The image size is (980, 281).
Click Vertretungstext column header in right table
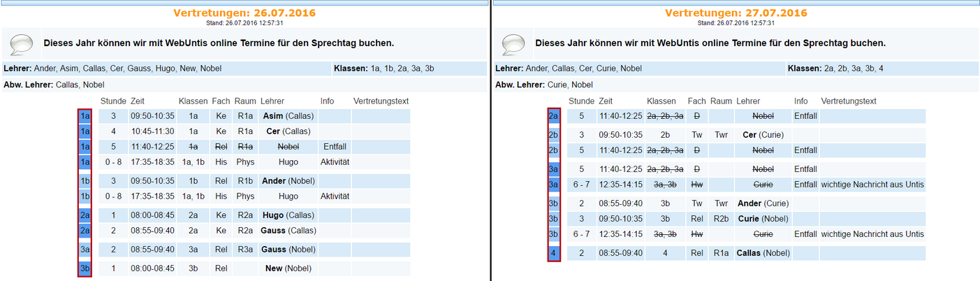(849, 101)
